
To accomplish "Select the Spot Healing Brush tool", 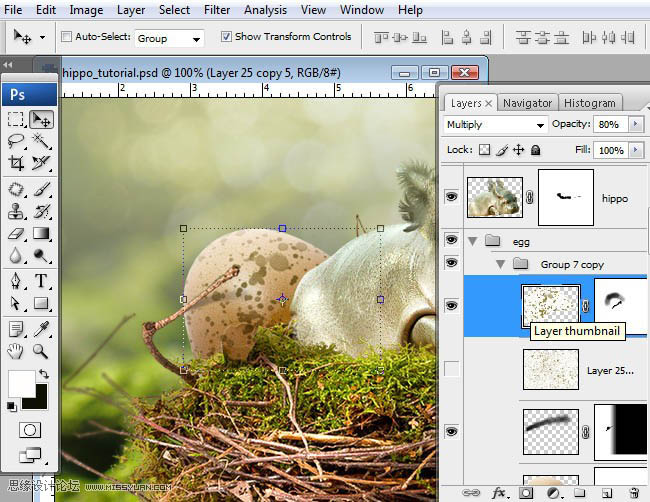I will pos(16,189).
